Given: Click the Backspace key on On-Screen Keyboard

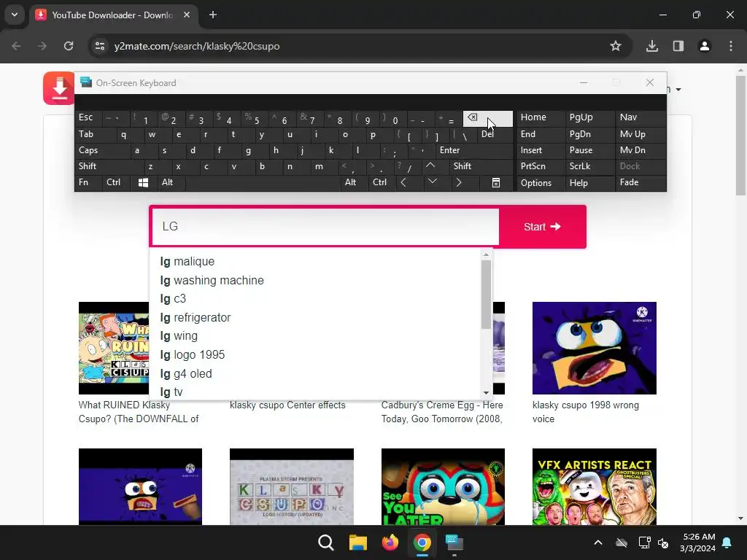Looking at the screenshot, I should 487,118.
